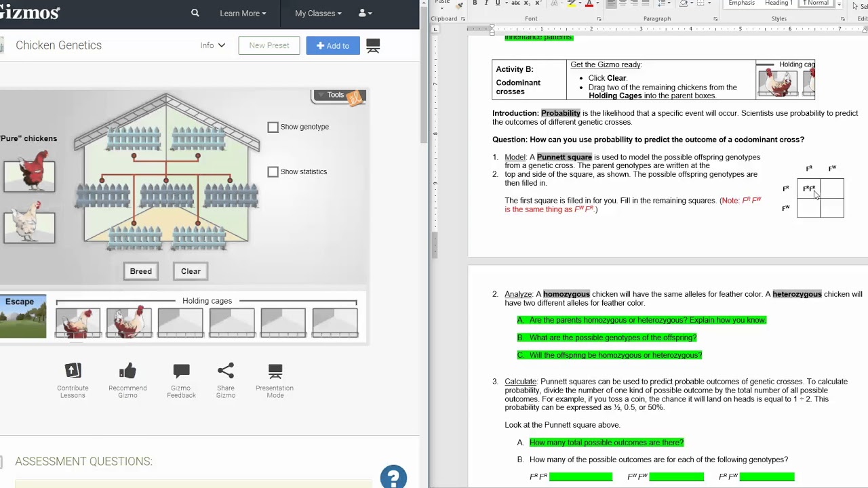Enable Show genotype checkbox
This screenshot has height=488, width=868.
pos(273,127)
